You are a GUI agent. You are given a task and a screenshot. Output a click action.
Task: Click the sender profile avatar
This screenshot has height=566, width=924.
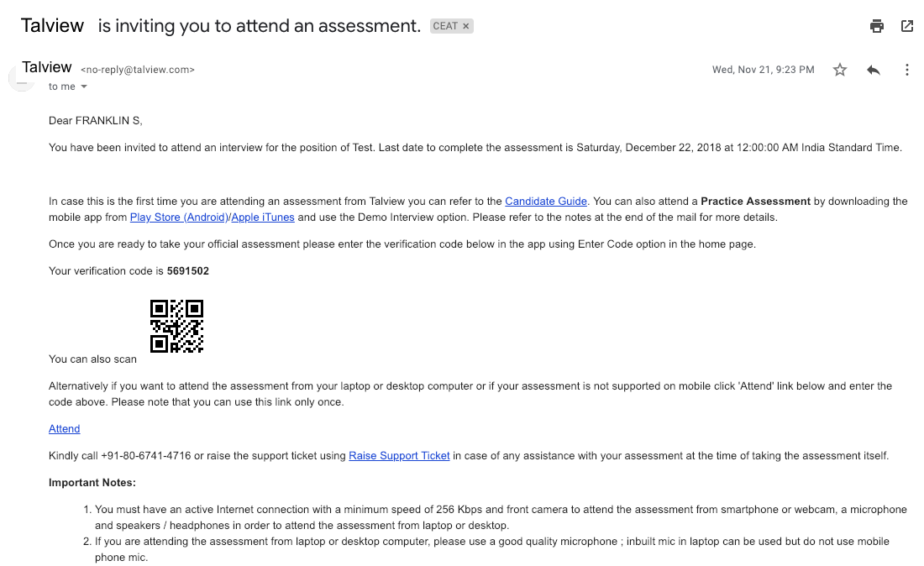pyautogui.click(x=21, y=76)
